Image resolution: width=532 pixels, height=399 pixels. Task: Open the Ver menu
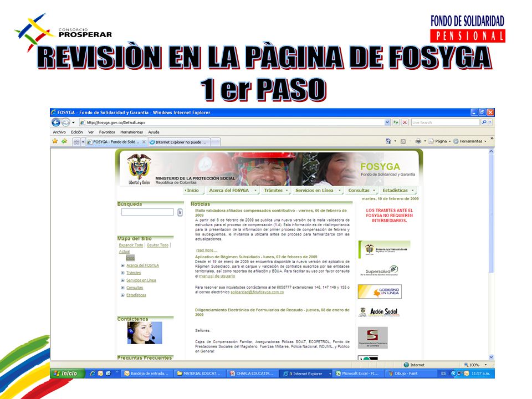(x=91, y=132)
